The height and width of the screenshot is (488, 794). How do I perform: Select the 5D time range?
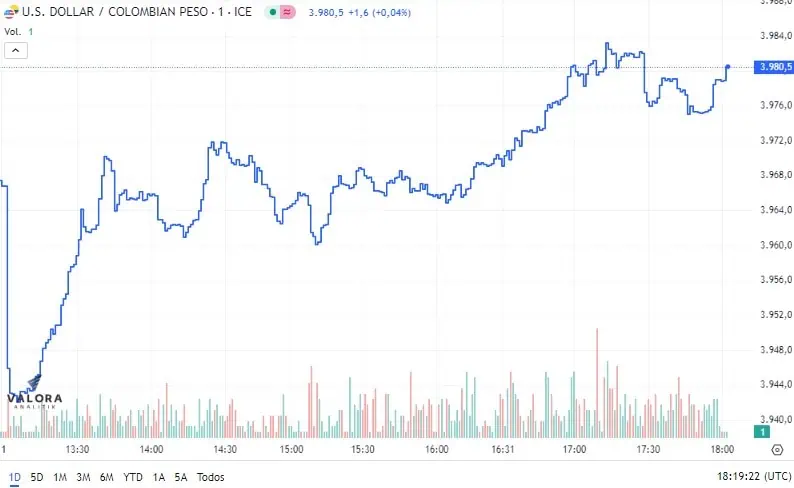(x=36, y=477)
